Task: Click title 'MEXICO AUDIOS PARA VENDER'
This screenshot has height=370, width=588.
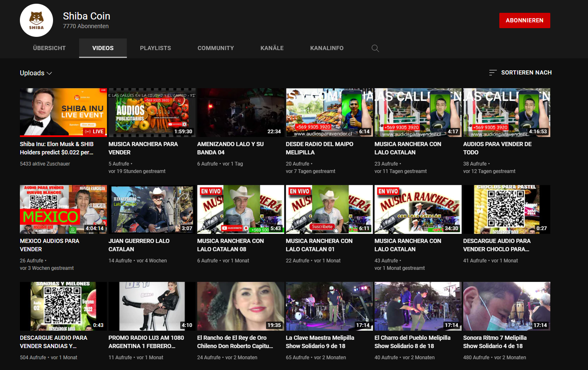Action: (x=49, y=245)
